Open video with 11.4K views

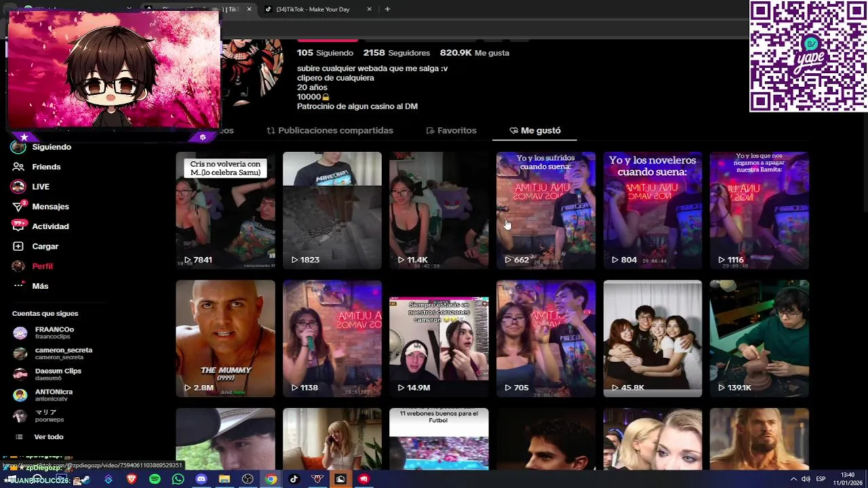(439, 210)
